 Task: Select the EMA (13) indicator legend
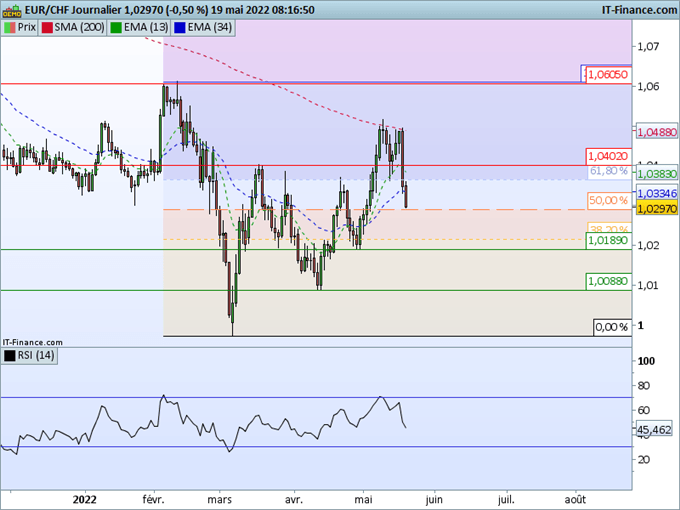point(139,27)
